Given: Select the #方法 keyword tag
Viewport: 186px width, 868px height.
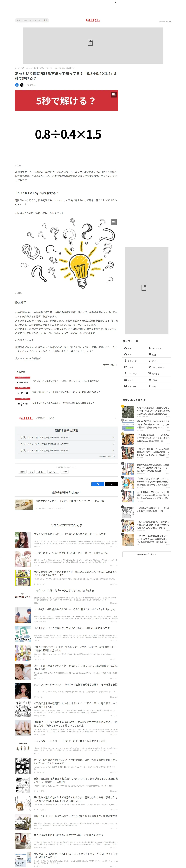Looking at the screenshot, I should tap(22, 472).
